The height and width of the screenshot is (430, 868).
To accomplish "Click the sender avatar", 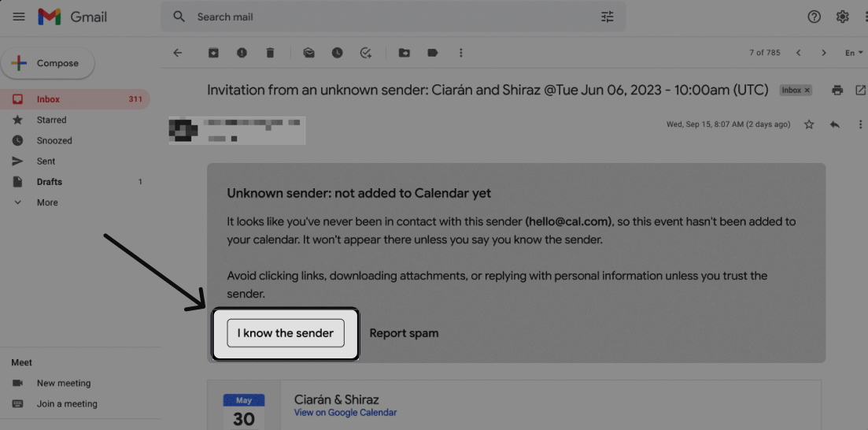I will [x=183, y=130].
